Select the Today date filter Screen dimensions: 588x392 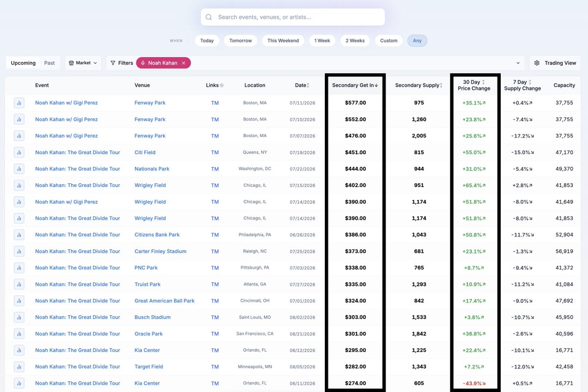pyautogui.click(x=207, y=41)
